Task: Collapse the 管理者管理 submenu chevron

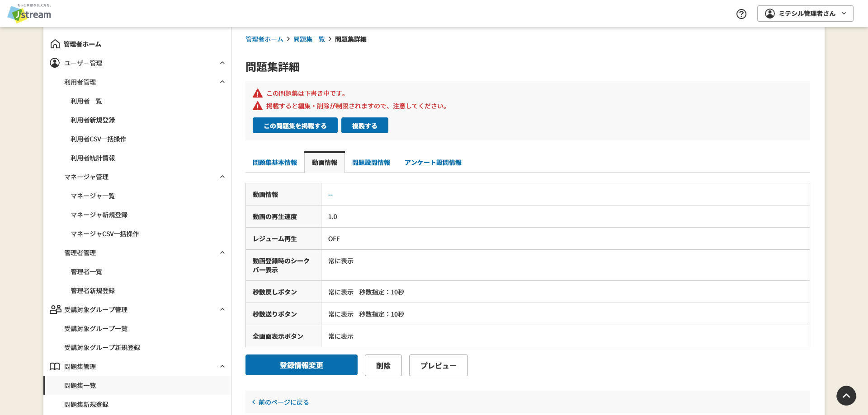Action: click(222, 252)
